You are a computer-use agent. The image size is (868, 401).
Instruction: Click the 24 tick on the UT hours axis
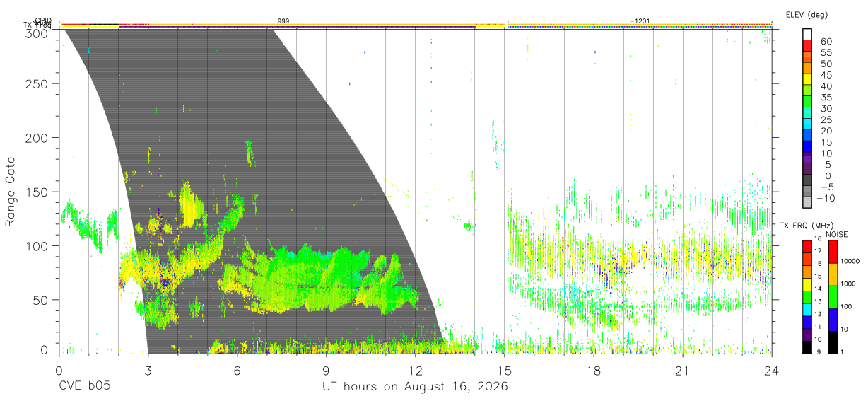click(x=772, y=371)
